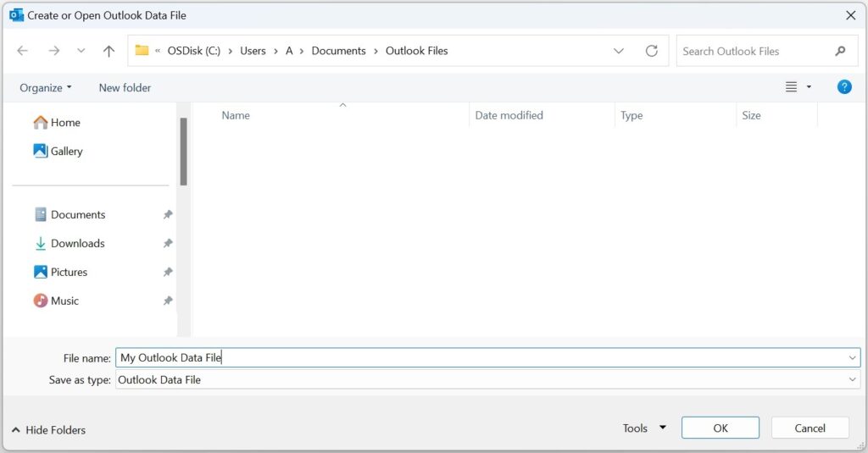This screenshot has width=868, height=453.
Task: Click the folder icon in address bar
Action: [x=142, y=50]
